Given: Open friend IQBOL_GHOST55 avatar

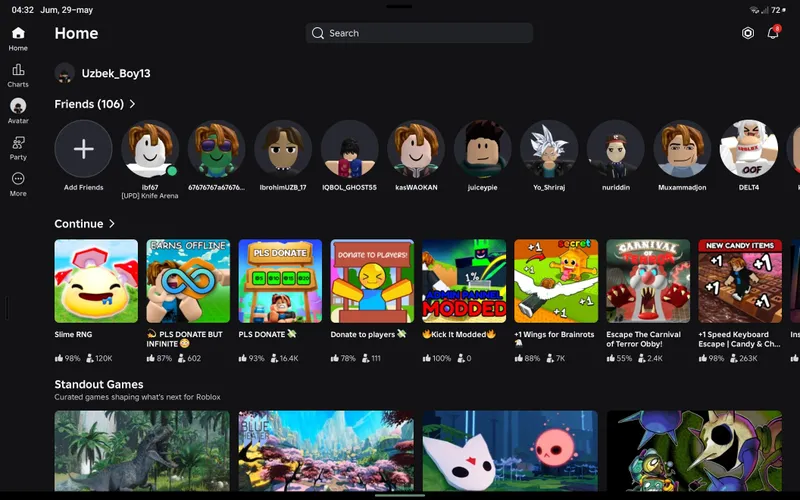Looking at the screenshot, I should pyautogui.click(x=349, y=148).
